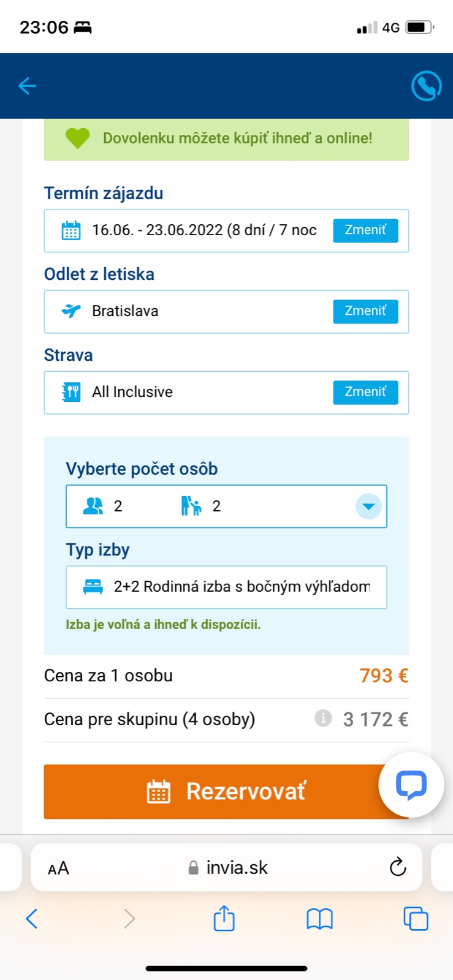Tap the phone call icon in the header
The width and height of the screenshot is (453, 980).
(x=426, y=86)
